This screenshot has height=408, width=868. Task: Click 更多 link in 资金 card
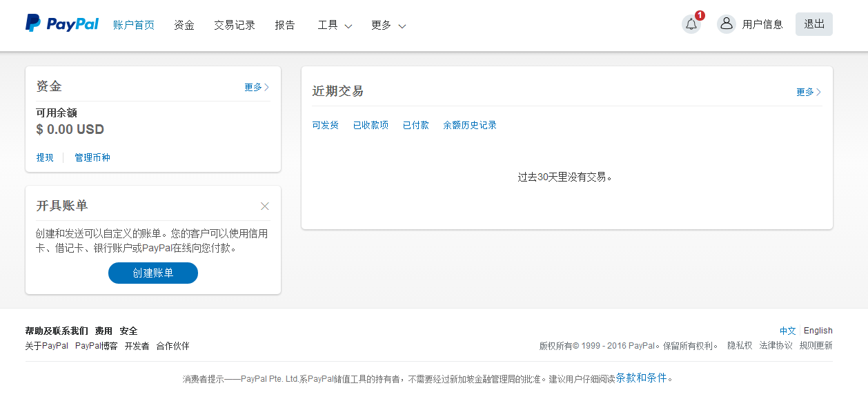tap(257, 87)
